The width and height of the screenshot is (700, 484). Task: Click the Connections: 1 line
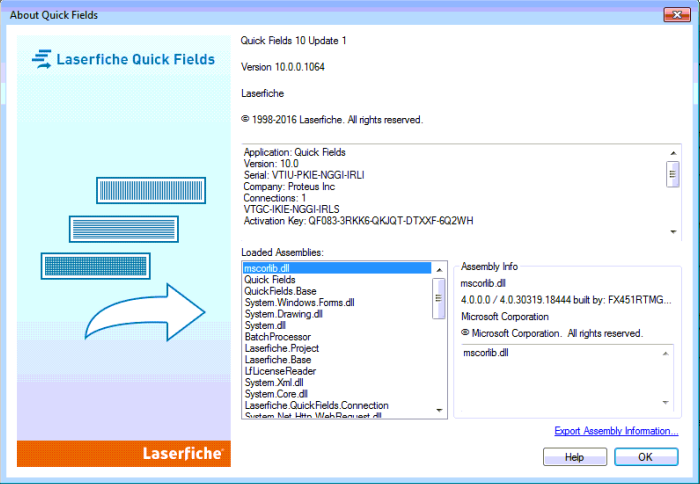click(275, 198)
